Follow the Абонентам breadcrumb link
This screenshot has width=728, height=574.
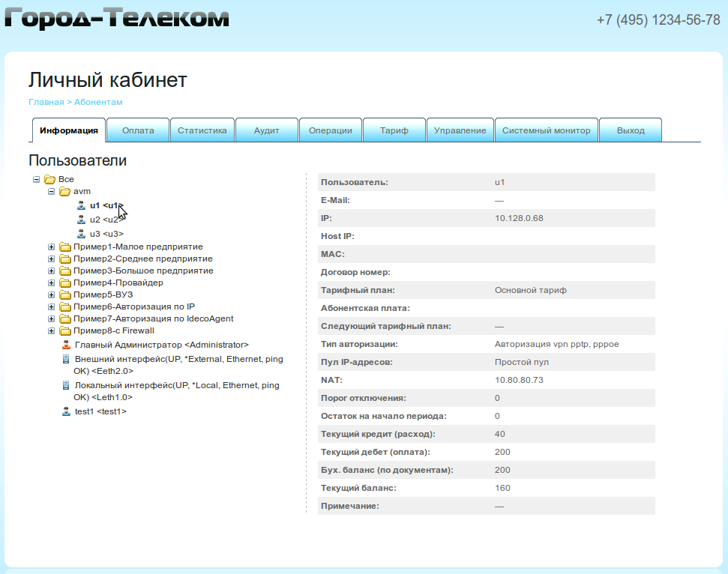point(98,102)
